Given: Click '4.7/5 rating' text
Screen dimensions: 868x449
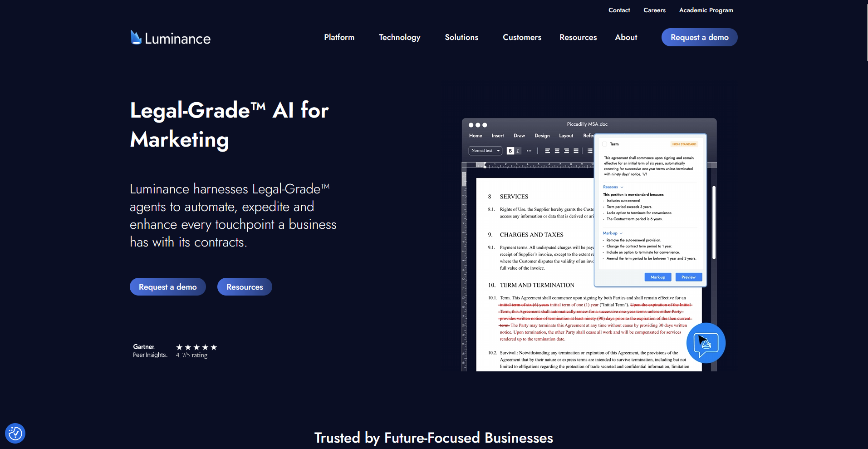Looking at the screenshot, I should click(191, 355).
